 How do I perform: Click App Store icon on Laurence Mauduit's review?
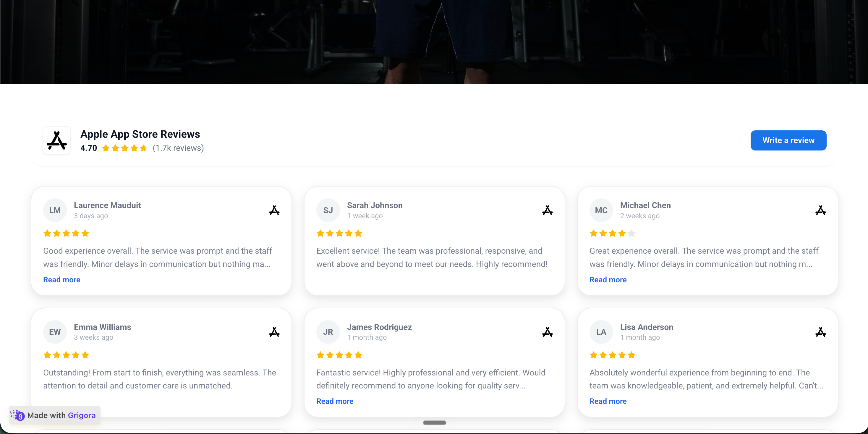tap(274, 210)
